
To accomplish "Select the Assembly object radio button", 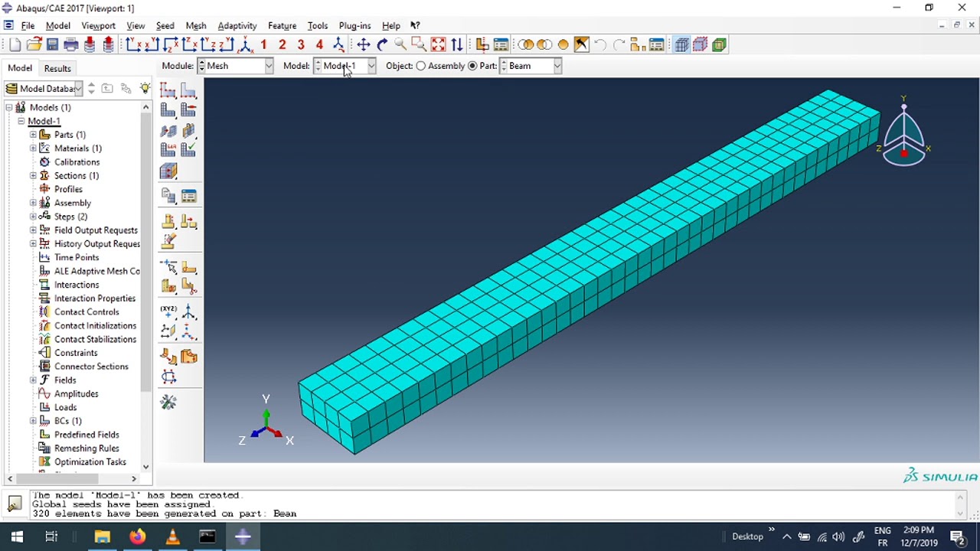I will pyautogui.click(x=421, y=66).
